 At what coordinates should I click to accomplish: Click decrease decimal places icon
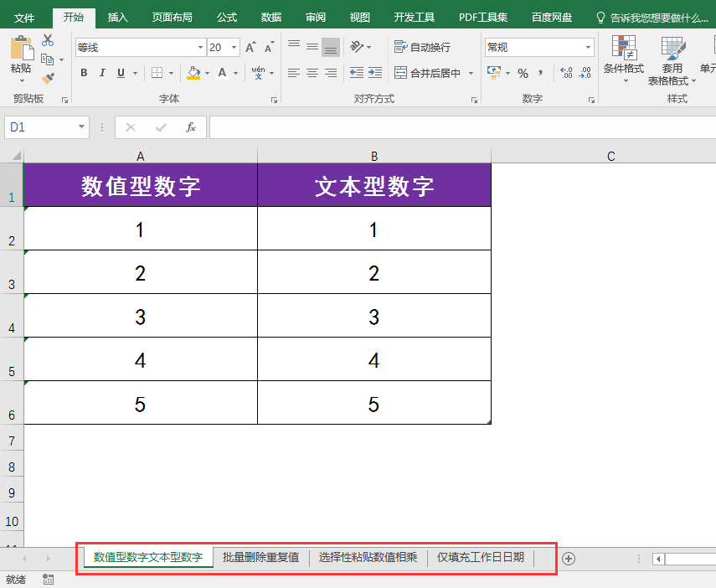585,73
